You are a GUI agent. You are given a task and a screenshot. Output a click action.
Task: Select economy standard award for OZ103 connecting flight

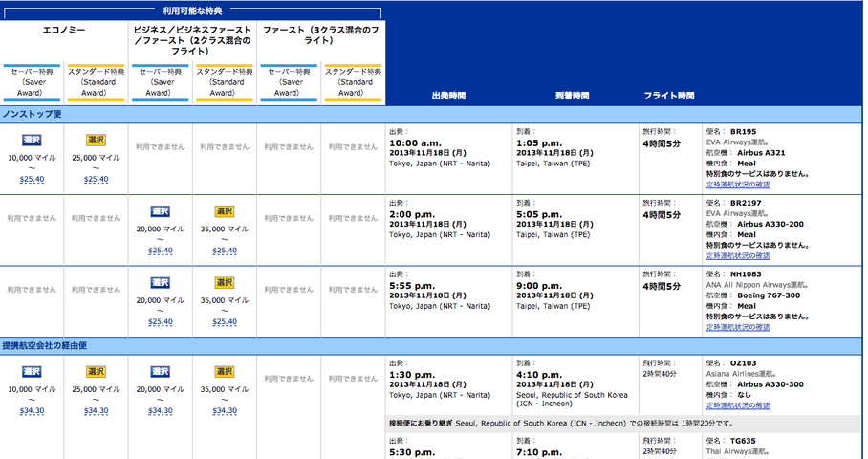tap(96, 372)
